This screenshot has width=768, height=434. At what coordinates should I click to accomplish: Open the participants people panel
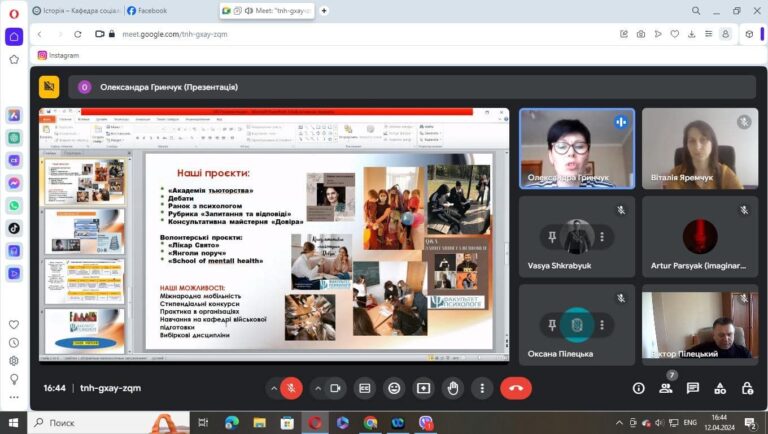click(666, 388)
